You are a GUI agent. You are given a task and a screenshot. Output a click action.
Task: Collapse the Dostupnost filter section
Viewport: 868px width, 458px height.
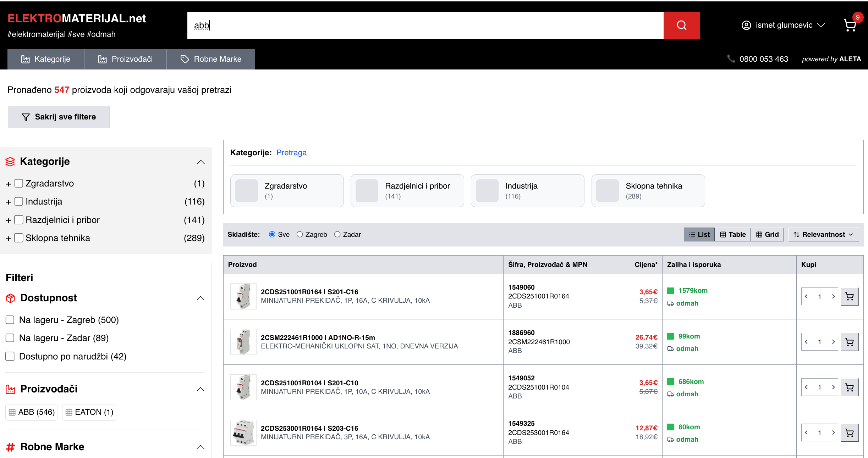tap(200, 298)
